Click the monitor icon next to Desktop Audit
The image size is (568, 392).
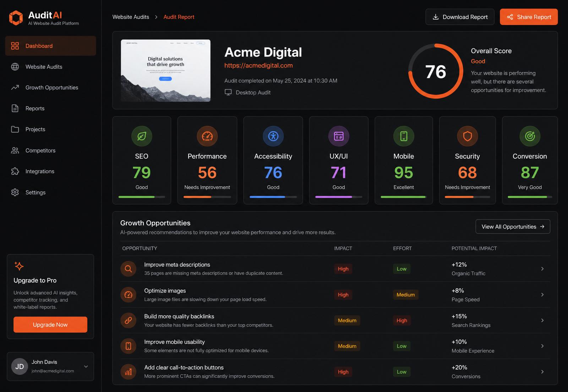[x=228, y=92]
